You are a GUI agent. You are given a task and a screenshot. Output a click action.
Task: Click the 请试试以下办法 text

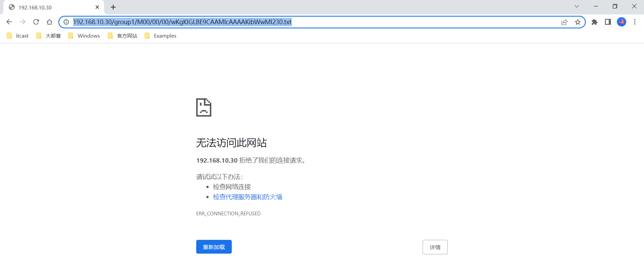[x=220, y=177]
